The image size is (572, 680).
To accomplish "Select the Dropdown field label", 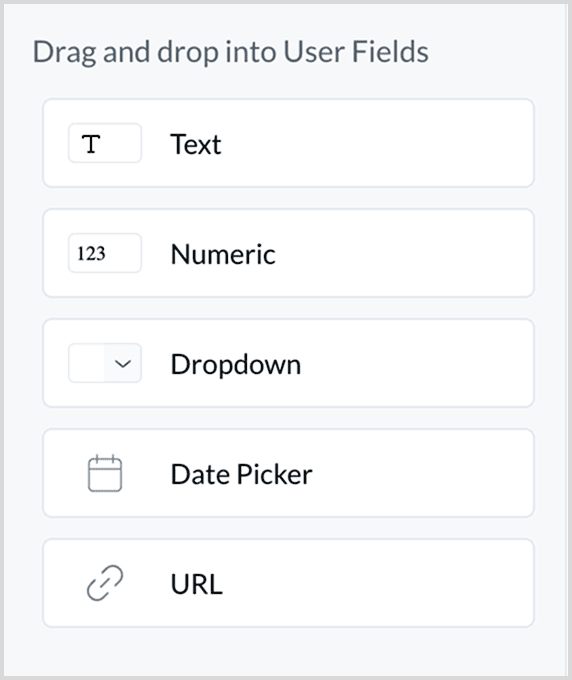I will pos(235,364).
